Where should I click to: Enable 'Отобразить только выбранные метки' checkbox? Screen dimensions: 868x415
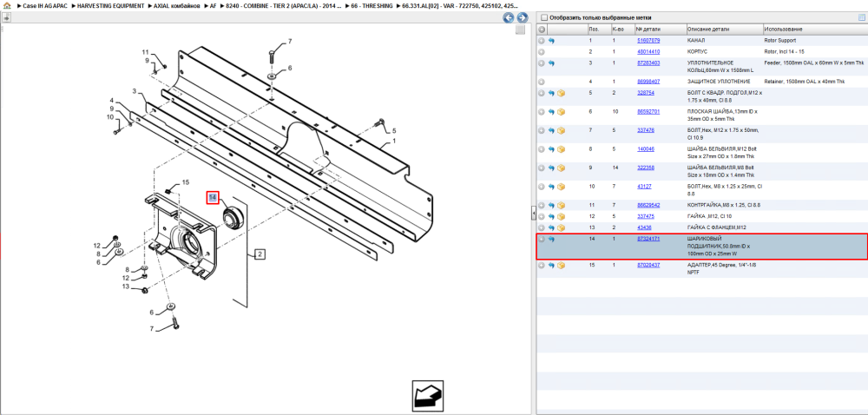(x=543, y=17)
